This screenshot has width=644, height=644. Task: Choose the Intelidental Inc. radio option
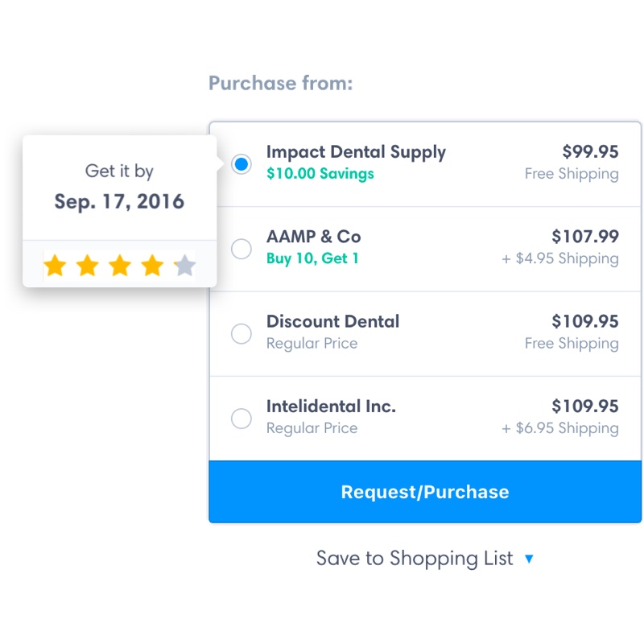pyautogui.click(x=242, y=419)
